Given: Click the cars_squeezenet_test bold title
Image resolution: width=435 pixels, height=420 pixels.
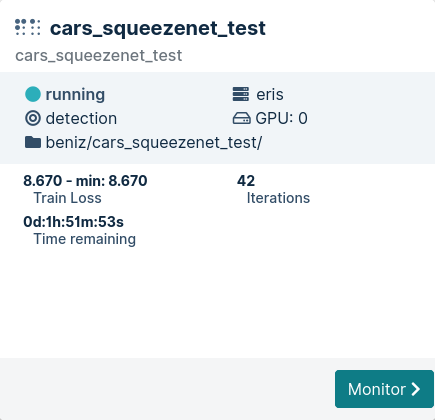Looking at the screenshot, I should [158, 28].
